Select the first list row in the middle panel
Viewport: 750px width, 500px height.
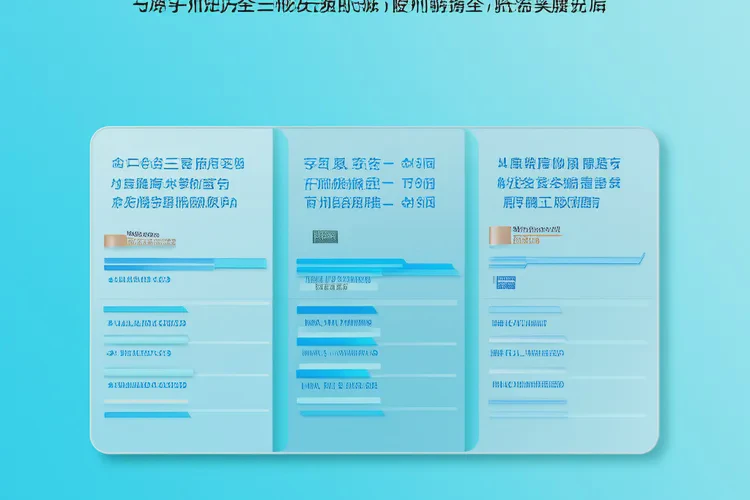point(337,323)
